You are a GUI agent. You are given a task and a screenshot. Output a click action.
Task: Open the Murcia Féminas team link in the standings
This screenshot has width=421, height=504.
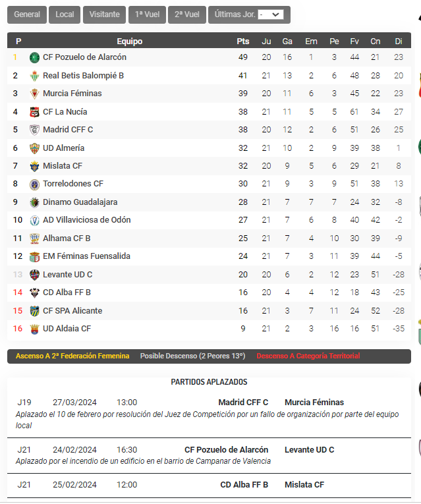[x=72, y=93]
